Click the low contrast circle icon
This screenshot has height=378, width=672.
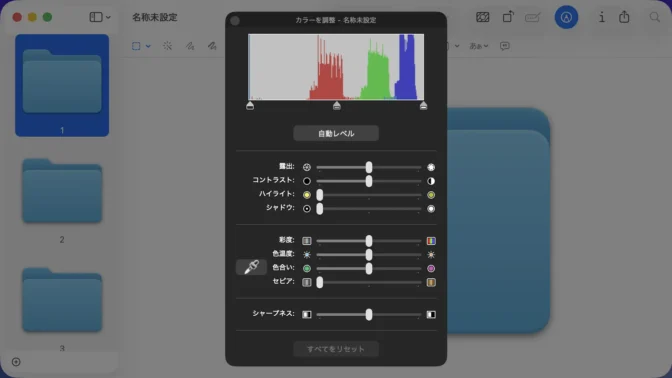click(306, 181)
